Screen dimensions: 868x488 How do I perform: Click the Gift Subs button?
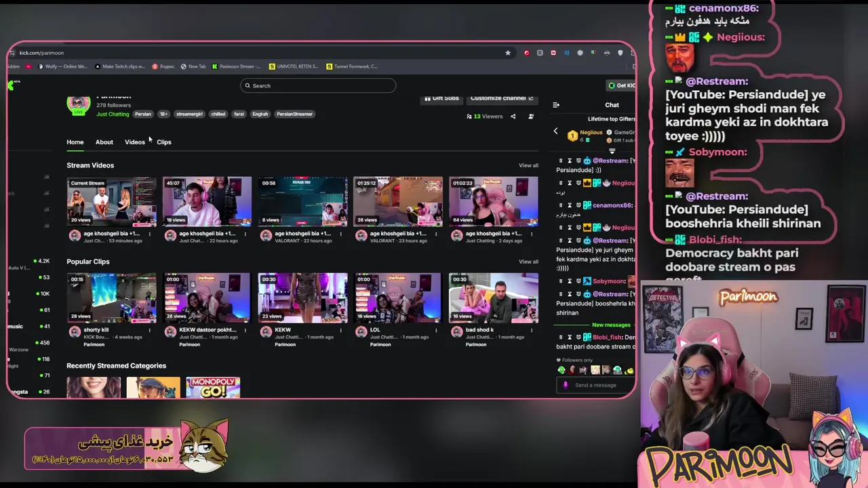(441, 99)
